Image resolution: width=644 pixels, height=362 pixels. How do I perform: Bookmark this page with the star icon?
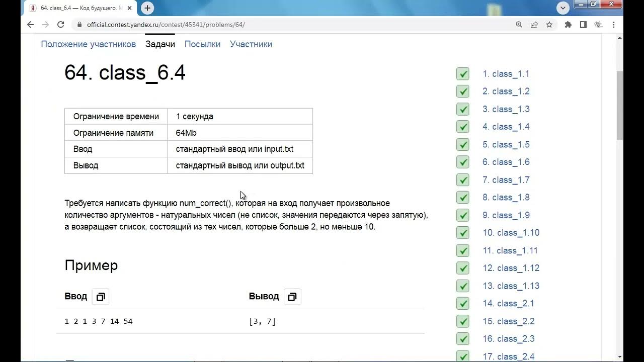click(x=549, y=24)
